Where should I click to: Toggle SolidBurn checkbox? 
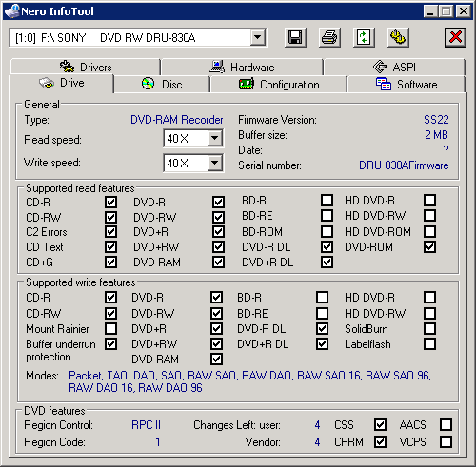pyautogui.click(x=429, y=328)
